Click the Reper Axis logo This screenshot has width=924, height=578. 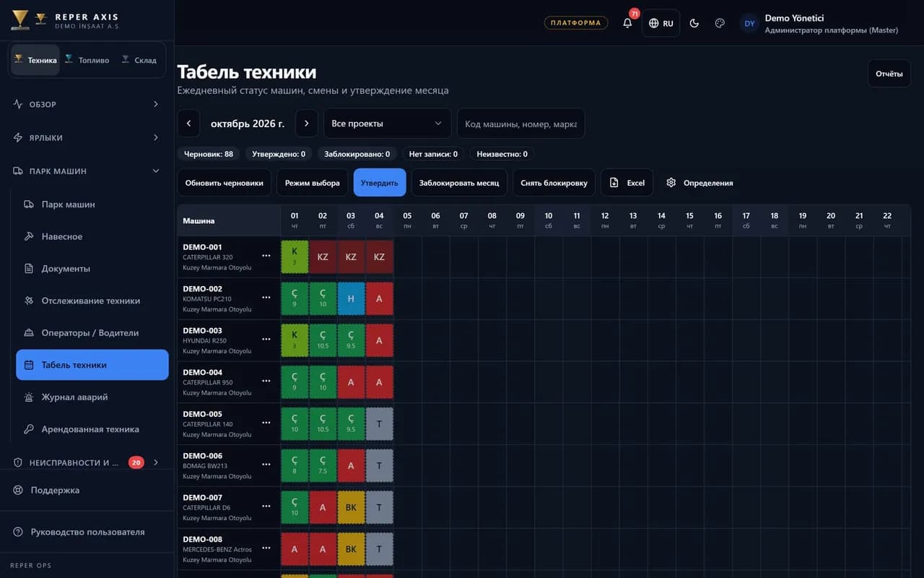point(65,21)
